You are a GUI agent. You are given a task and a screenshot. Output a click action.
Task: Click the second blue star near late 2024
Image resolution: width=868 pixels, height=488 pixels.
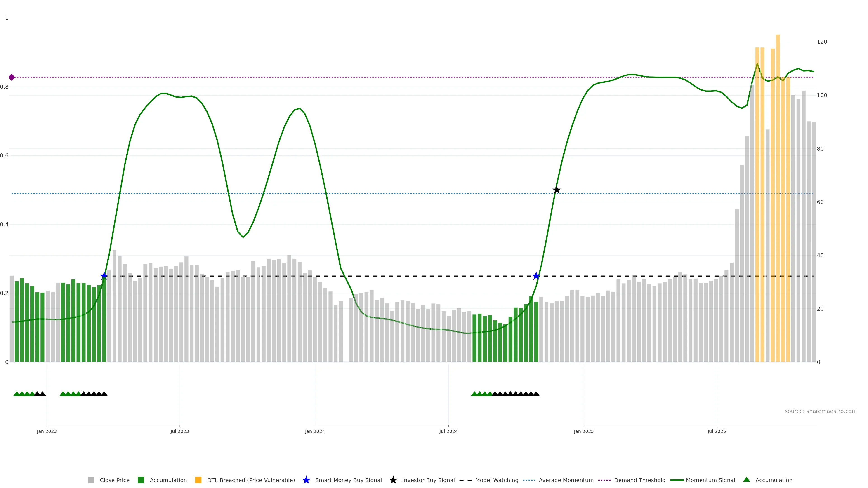[x=536, y=276]
